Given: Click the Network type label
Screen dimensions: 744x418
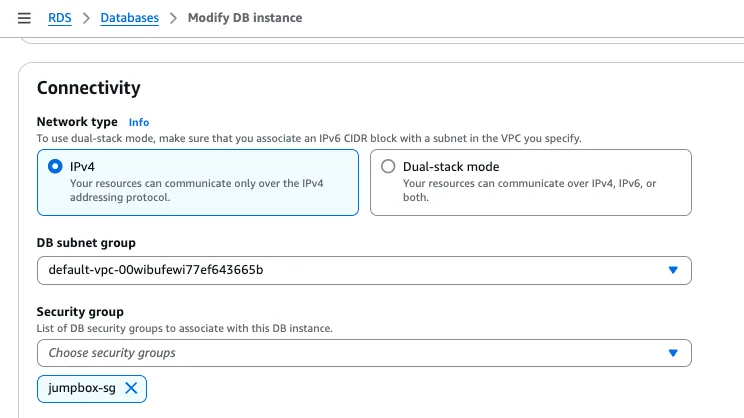Looking at the screenshot, I should click(77, 122).
